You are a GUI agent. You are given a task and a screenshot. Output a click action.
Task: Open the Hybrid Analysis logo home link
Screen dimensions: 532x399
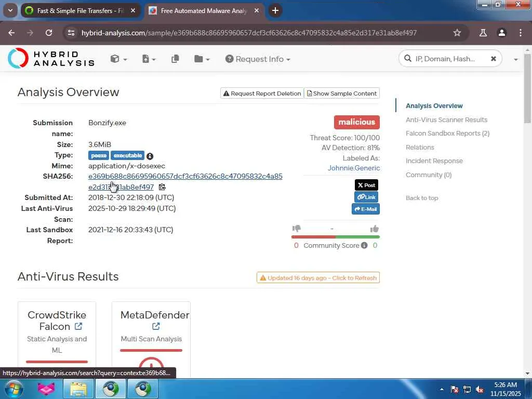coord(51,58)
